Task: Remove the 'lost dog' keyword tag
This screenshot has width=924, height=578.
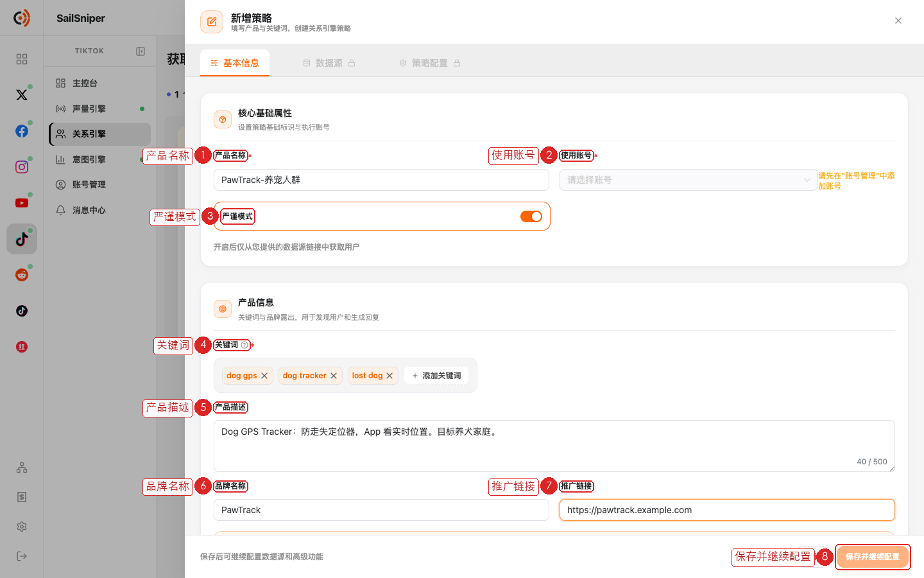Action: point(389,376)
